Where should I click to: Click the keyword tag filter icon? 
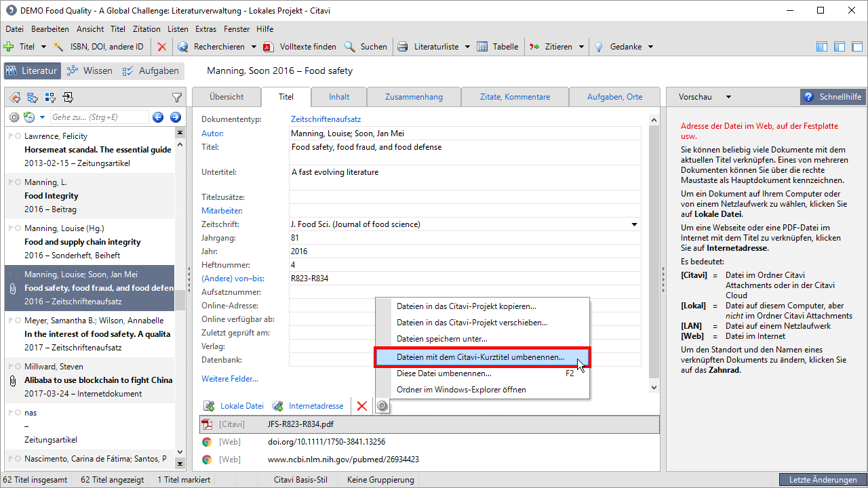(15, 98)
